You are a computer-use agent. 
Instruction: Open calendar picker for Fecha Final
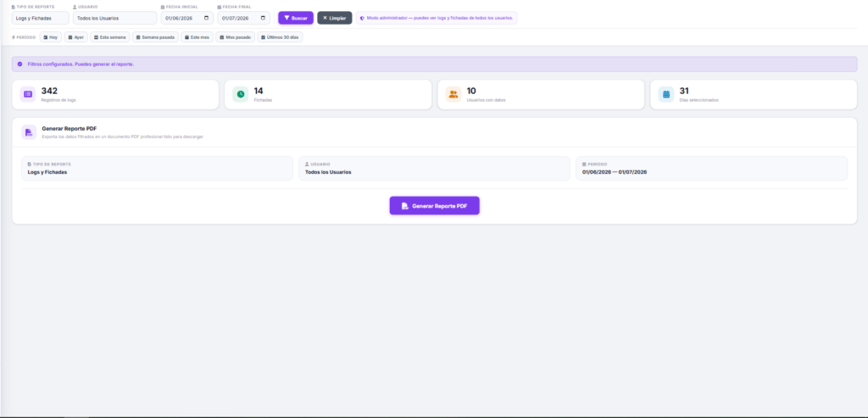point(264,19)
